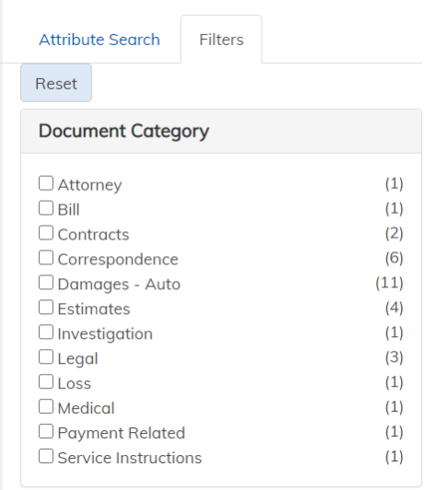This screenshot has height=490, width=448.
Task: Click the Correspondence category label
Action: click(x=118, y=260)
